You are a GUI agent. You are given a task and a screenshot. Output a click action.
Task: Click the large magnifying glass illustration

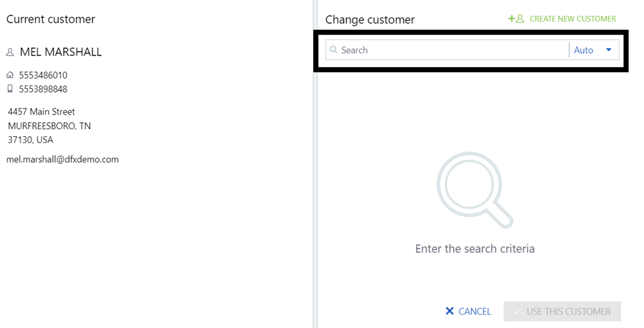[x=474, y=190]
